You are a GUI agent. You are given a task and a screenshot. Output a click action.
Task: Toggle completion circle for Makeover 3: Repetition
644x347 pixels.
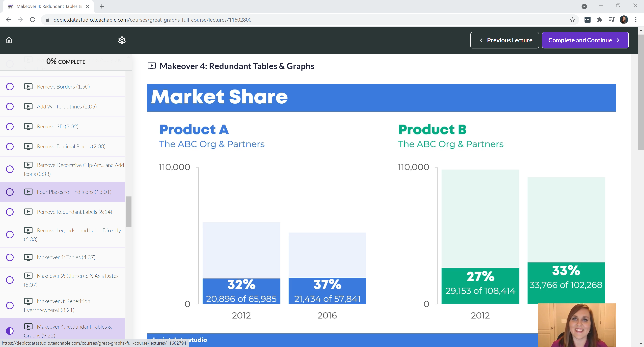[x=10, y=305]
